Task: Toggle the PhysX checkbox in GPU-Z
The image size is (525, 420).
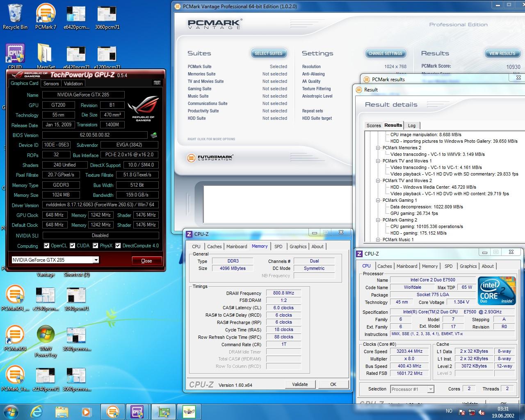Action: [96, 246]
